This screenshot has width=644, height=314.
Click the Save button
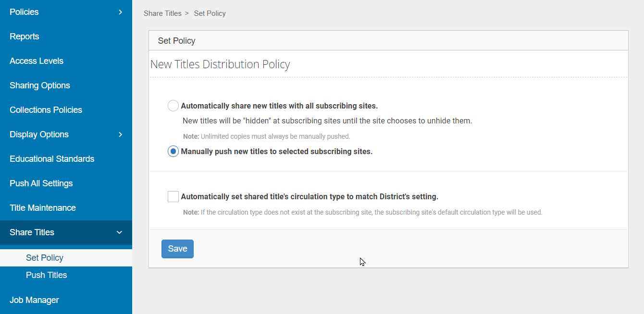(x=177, y=249)
